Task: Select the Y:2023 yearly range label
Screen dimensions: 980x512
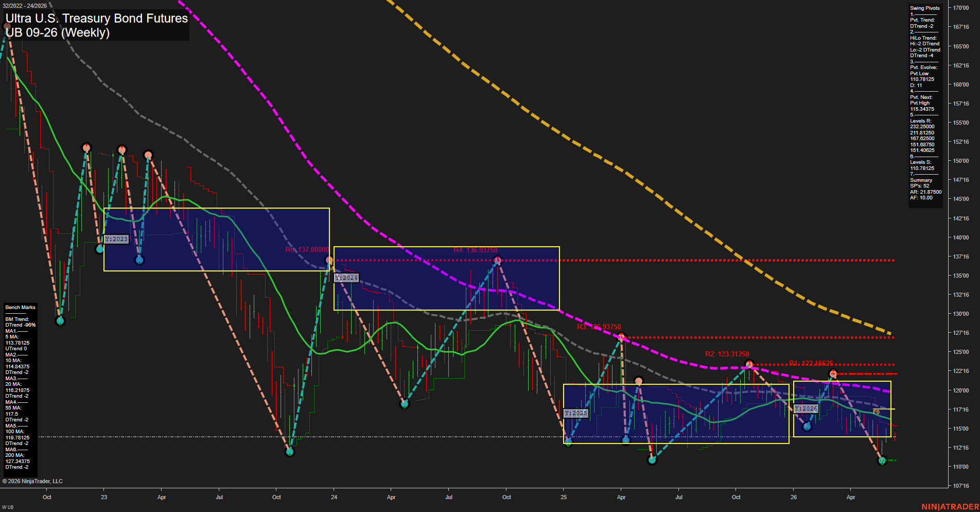Action: [x=116, y=239]
